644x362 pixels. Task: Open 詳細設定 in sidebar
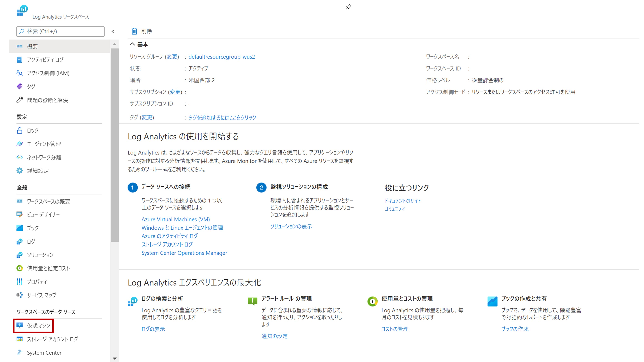pos(38,171)
